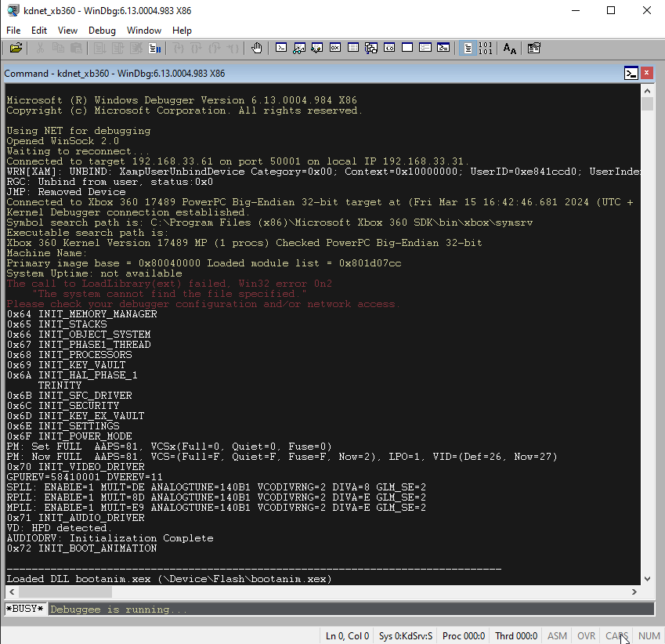The width and height of the screenshot is (665, 644).
Task: Click the Restart debugging toolbar icon
Action: [x=118, y=48]
